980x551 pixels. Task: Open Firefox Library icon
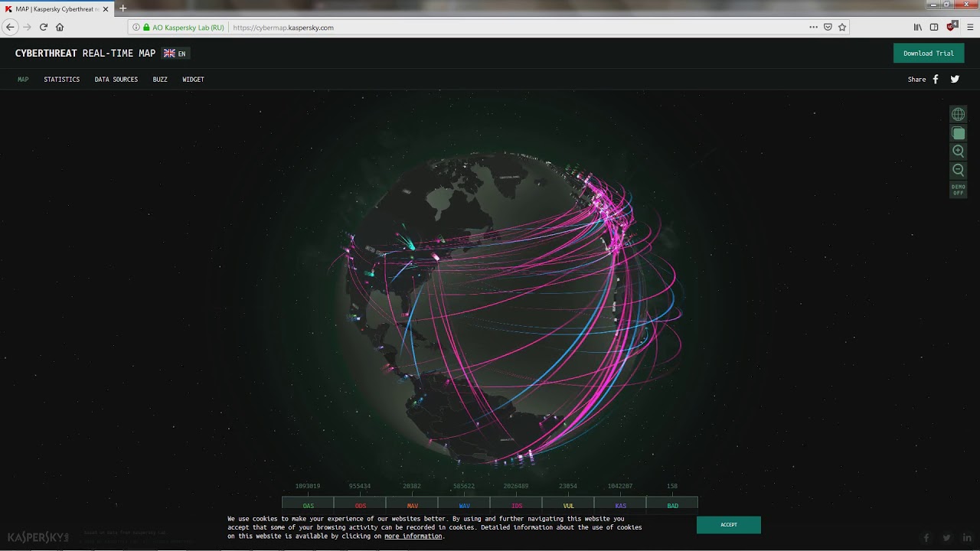pos(918,27)
